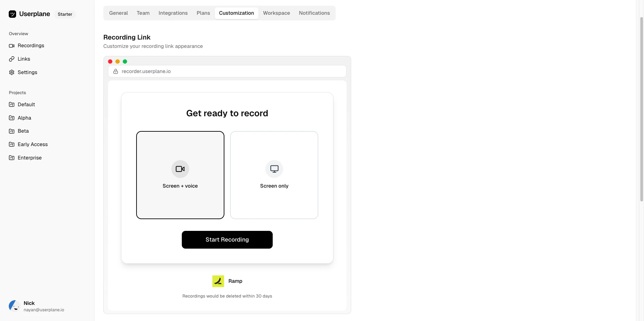Click the Default project folder icon

[12, 105]
